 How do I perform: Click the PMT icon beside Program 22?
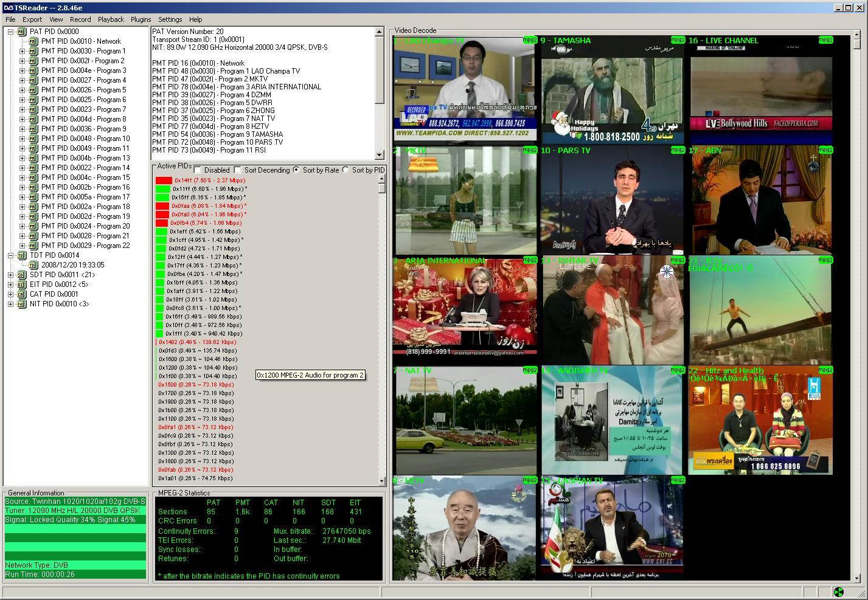point(33,246)
